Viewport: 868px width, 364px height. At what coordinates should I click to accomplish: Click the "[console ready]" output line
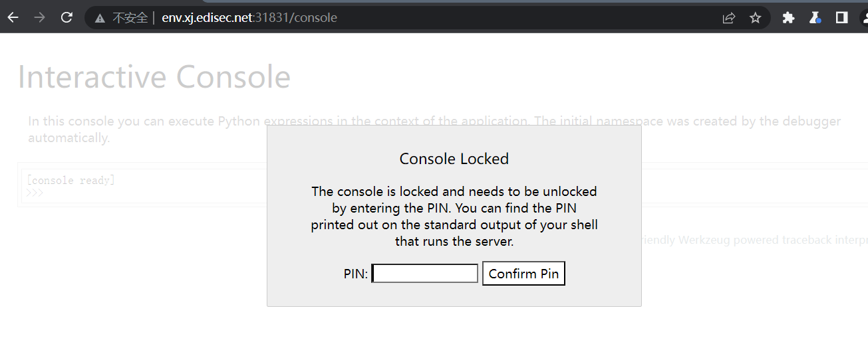tap(71, 181)
